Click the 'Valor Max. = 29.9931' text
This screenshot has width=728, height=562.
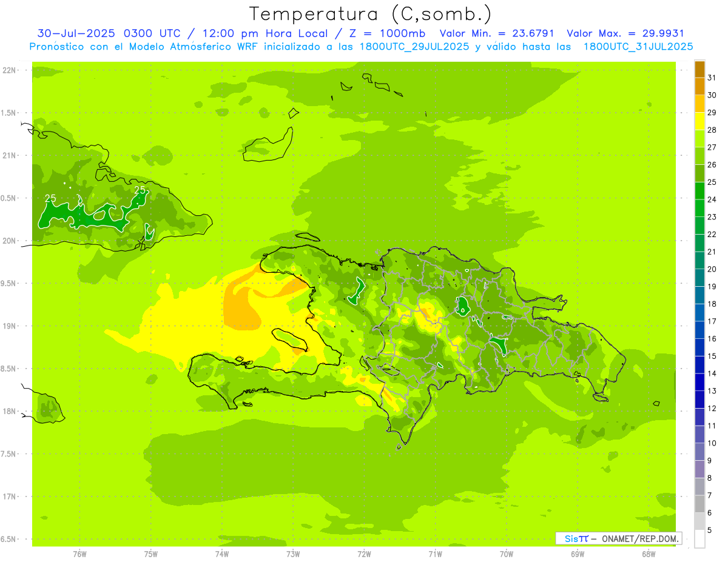click(x=625, y=33)
